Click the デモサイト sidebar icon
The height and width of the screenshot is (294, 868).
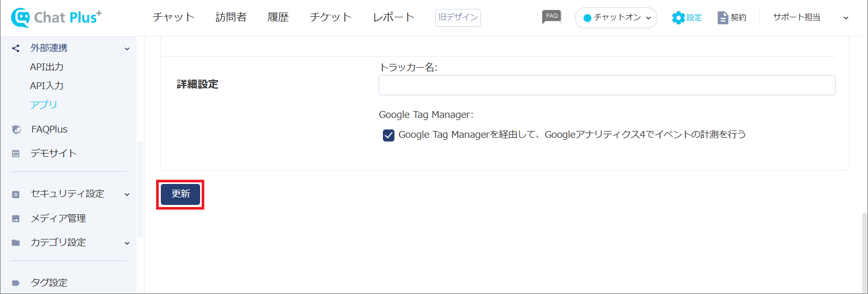click(x=16, y=154)
